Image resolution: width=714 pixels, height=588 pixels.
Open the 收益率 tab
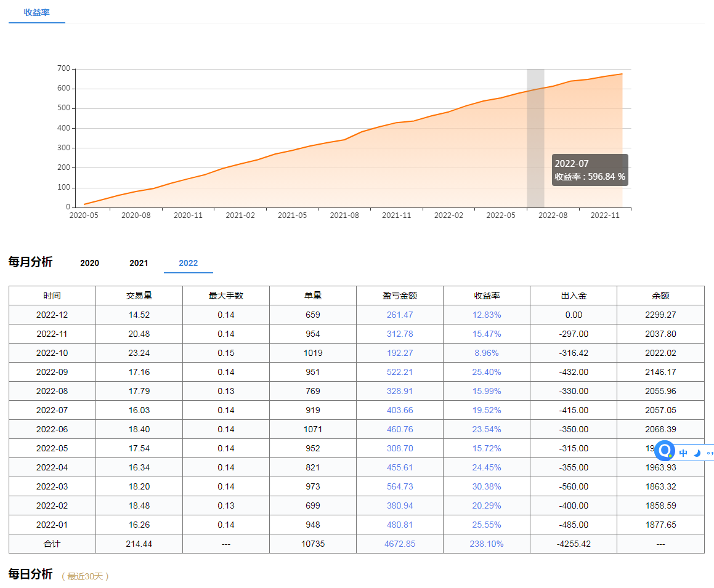36,12
